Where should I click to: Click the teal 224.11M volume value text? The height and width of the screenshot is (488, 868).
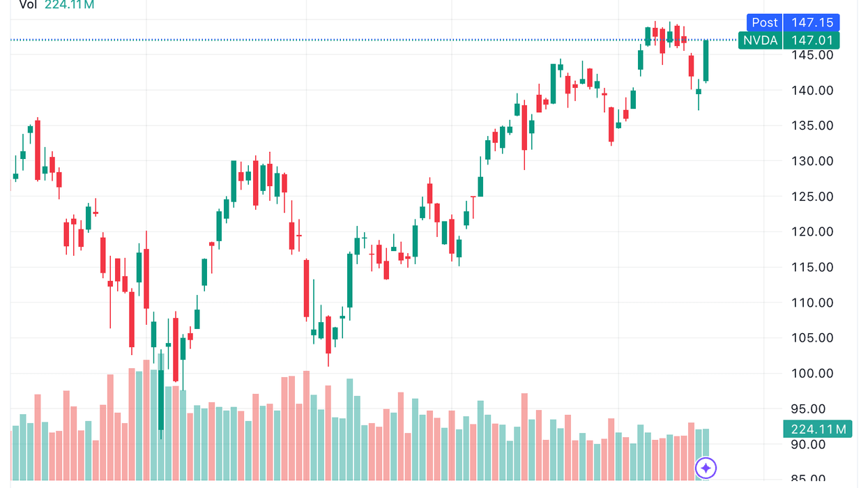68,6
